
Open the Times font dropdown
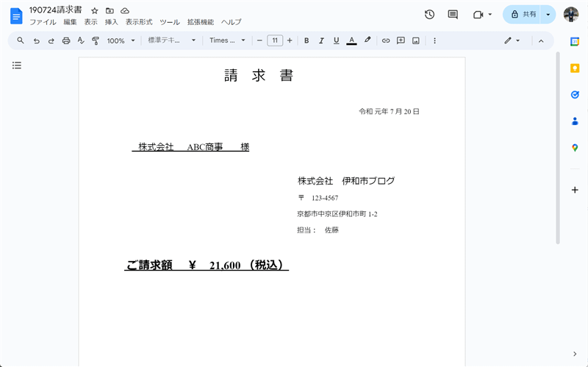click(227, 40)
